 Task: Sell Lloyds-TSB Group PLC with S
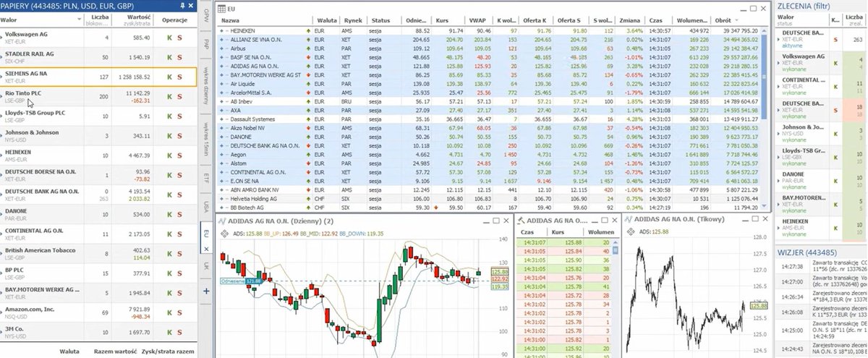[x=180, y=116]
